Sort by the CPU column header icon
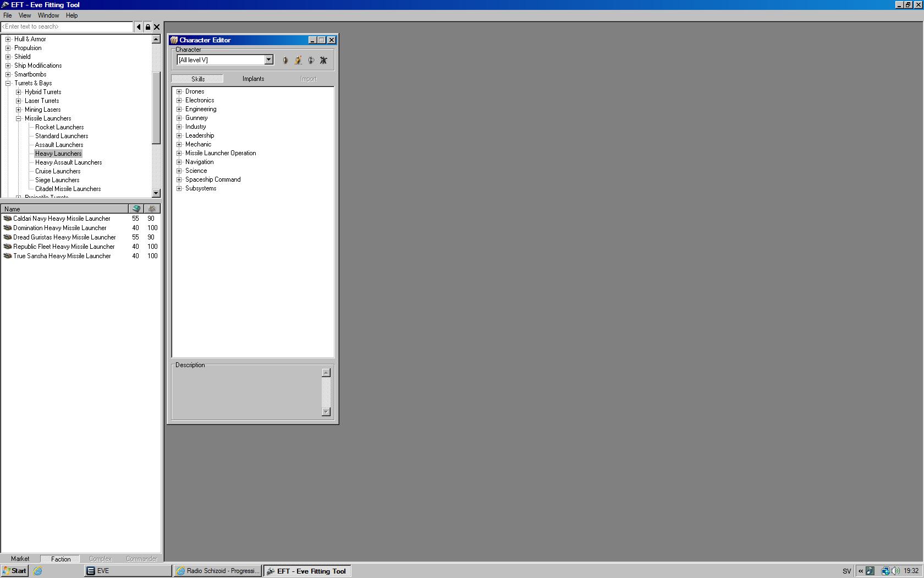 136,209
